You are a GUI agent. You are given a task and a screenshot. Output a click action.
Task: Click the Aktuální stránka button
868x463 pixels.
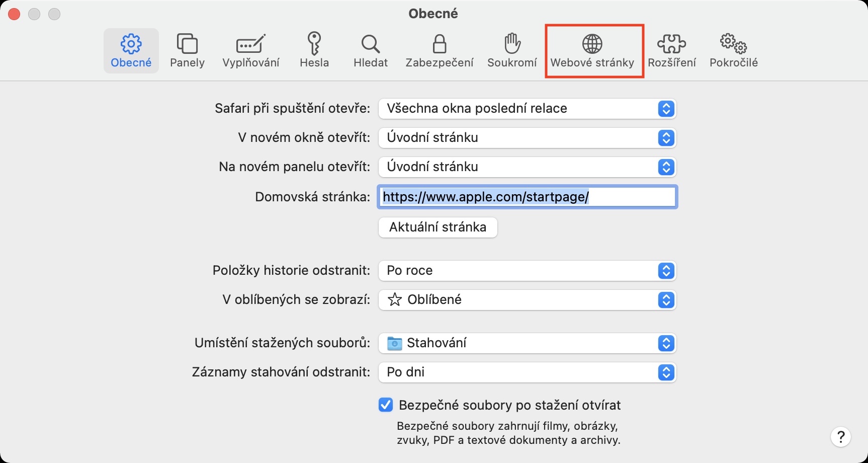(438, 227)
